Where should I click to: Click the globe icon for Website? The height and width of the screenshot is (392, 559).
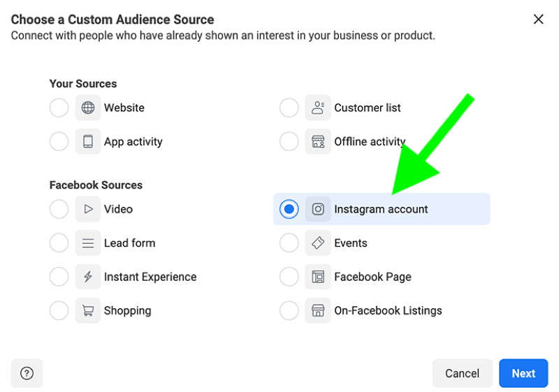coord(88,108)
